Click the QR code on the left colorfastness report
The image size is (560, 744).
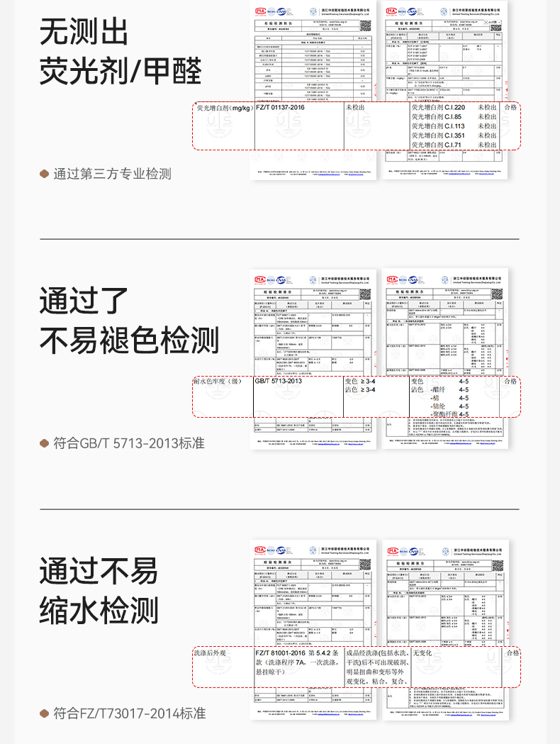(364, 294)
